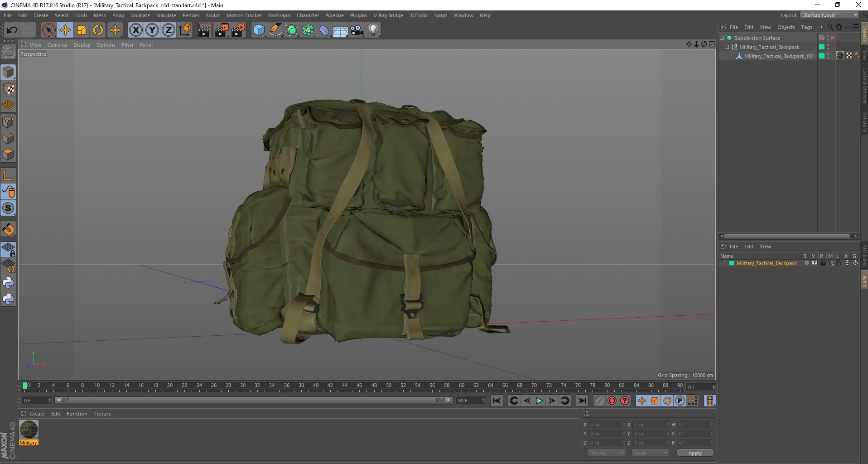868x464 pixels.
Task: Add a Camera object
Action: (x=357, y=30)
